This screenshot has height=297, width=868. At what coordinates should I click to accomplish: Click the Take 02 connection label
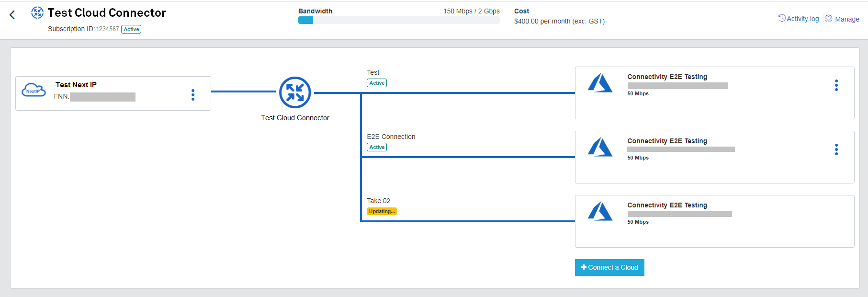(379, 201)
